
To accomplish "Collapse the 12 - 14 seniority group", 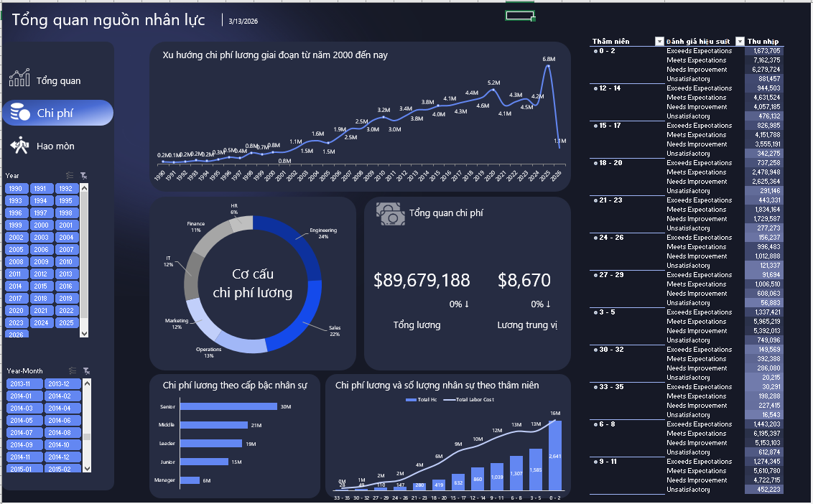I will 595,88.
